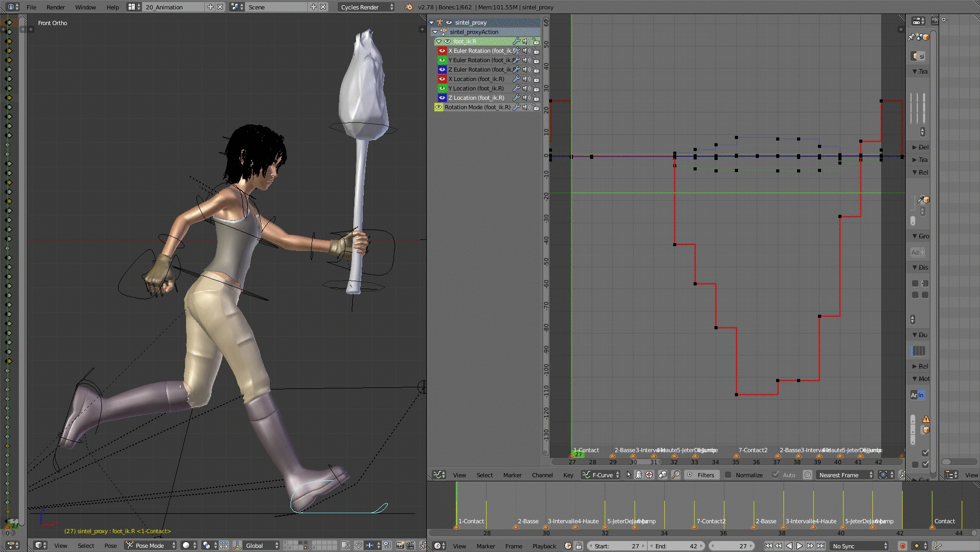Open the viewport shading mode selector
The height and width of the screenshot is (552, 980).
point(189,545)
